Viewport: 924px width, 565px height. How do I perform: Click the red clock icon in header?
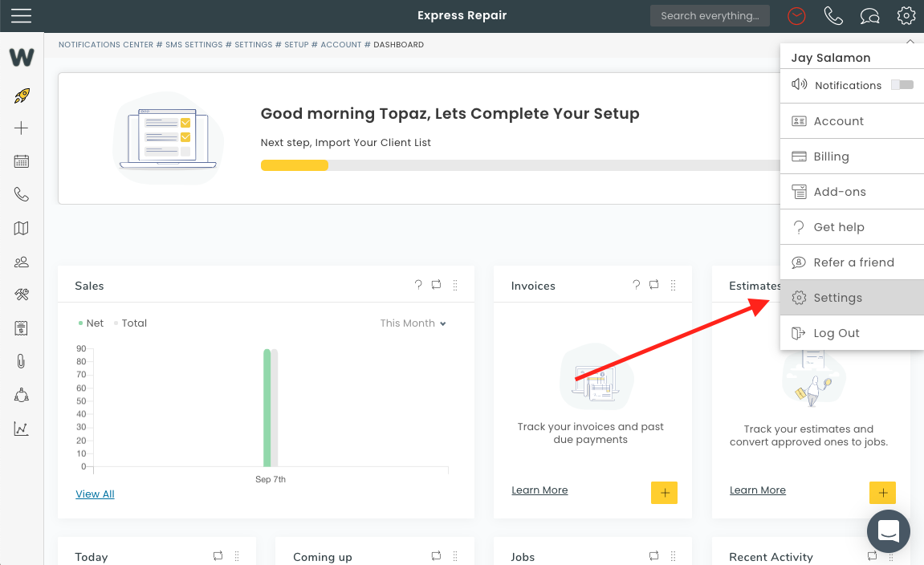796,16
